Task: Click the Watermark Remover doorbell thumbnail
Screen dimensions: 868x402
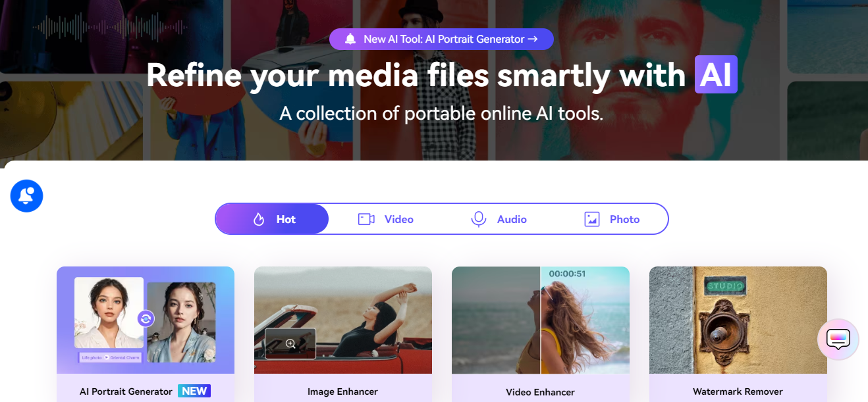Action: [738, 320]
